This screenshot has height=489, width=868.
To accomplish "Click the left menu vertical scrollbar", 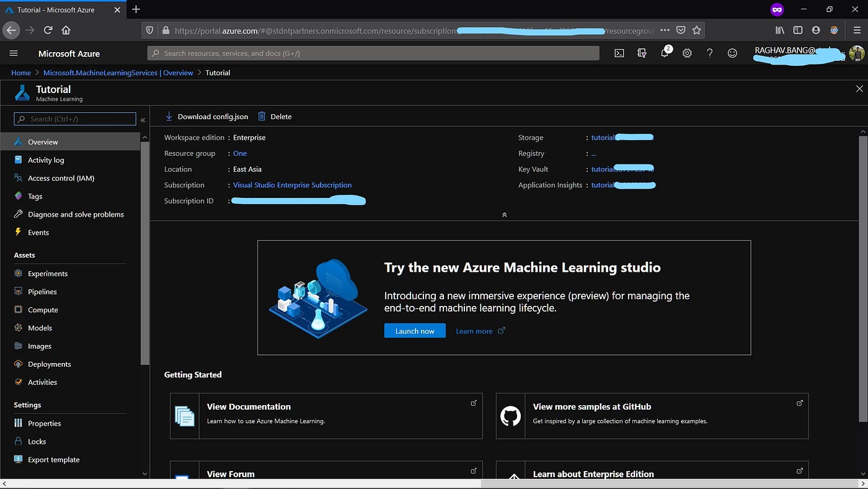I will pos(144,253).
